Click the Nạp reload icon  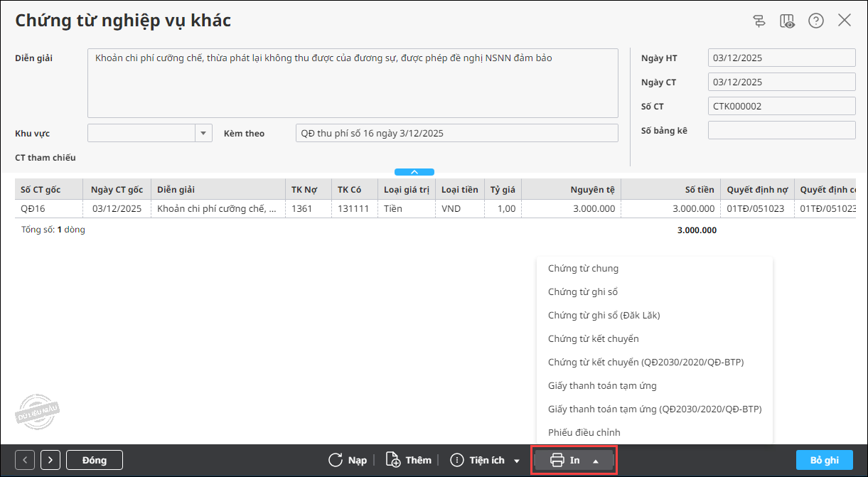[336, 460]
